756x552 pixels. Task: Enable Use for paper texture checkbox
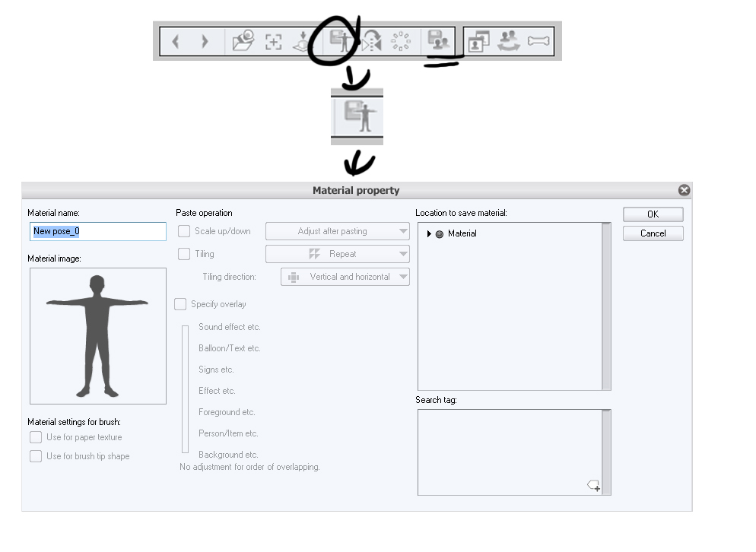tap(36, 437)
